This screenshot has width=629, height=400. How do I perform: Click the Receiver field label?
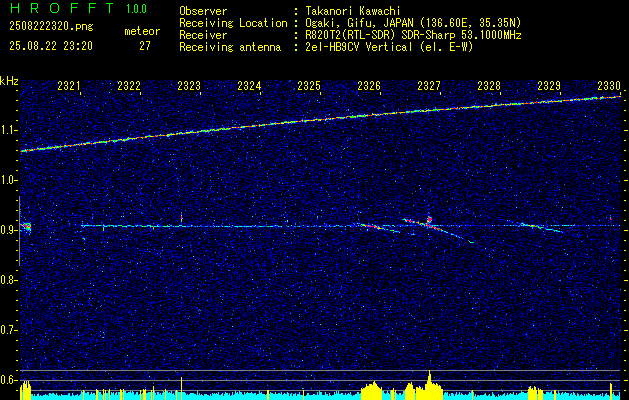(203, 35)
